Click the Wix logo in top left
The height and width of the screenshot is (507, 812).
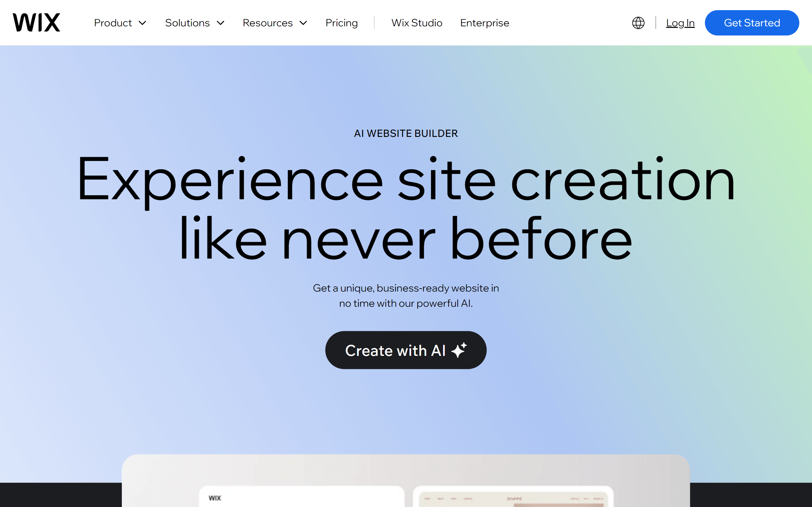point(37,23)
